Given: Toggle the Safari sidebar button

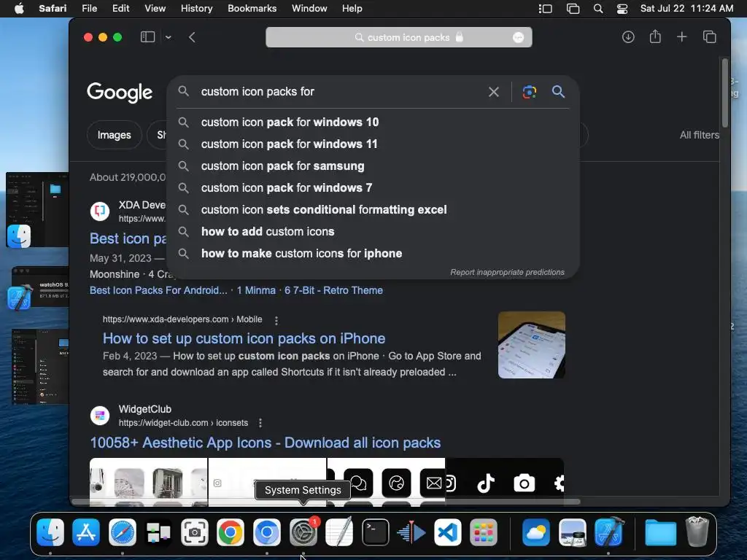Looking at the screenshot, I should pos(147,37).
